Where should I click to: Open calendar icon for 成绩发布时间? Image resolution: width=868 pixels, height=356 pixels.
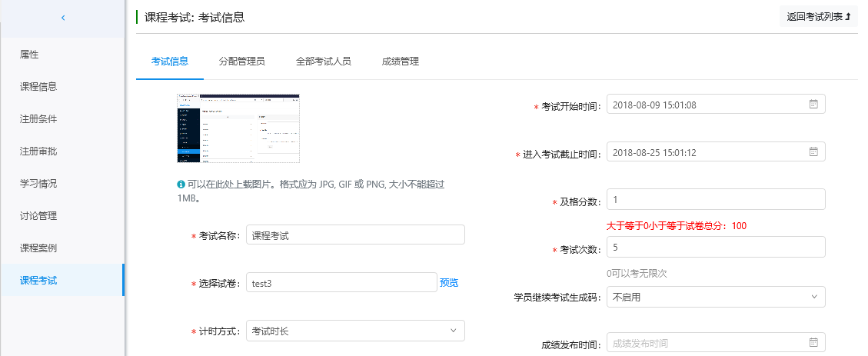pos(813,342)
